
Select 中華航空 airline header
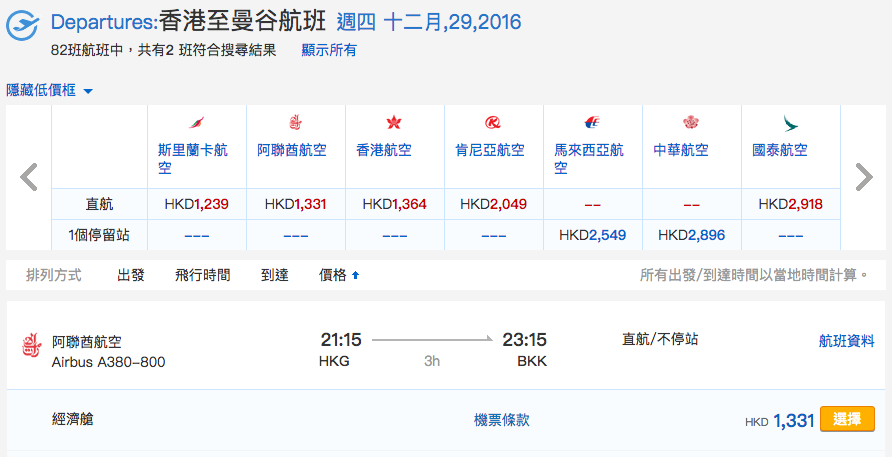[x=681, y=150]
